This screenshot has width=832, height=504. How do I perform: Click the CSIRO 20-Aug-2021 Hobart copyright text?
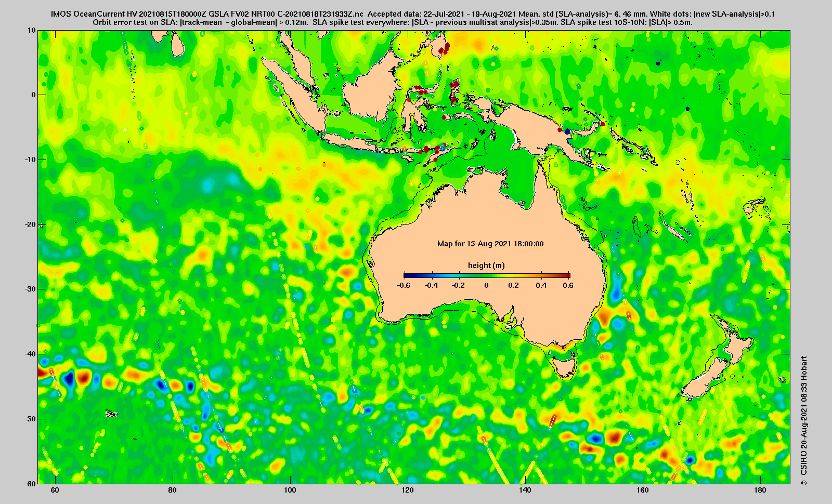click(x=804, y=420)
